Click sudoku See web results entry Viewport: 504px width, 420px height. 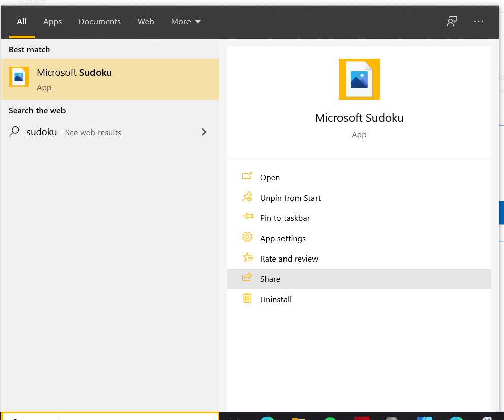[x=110, y=132]
